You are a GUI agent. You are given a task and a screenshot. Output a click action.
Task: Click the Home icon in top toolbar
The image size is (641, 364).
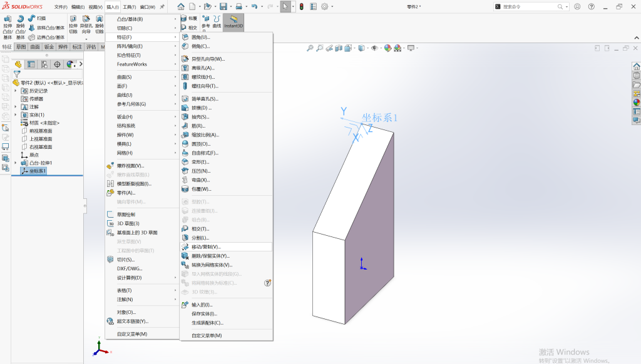pyautogui.click(x=181, y=6)
